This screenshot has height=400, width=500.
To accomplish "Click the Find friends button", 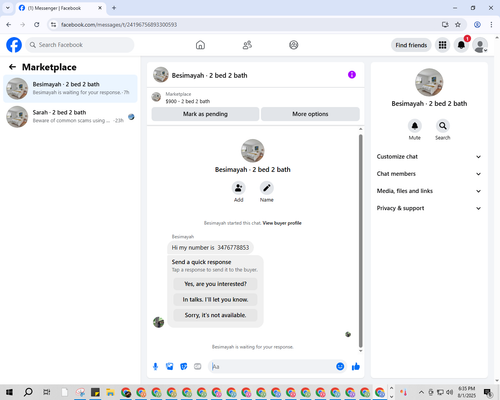I will tap(411, 45).
